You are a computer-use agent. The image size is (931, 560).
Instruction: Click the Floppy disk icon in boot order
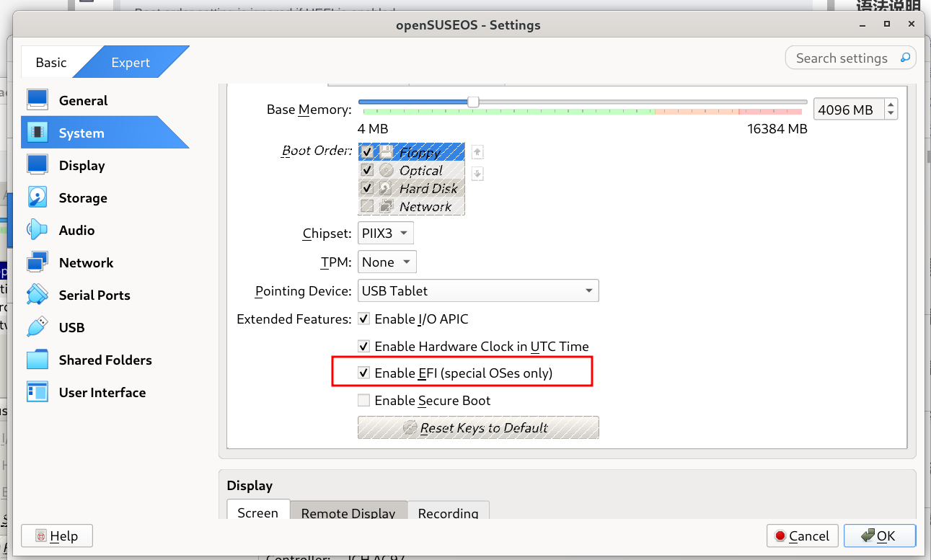[387, 152]
